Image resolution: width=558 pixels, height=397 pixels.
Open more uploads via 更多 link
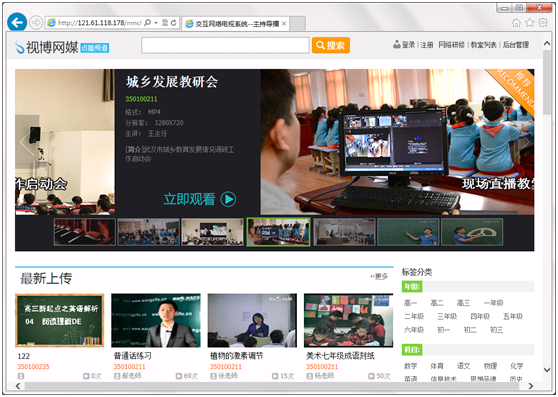coord(379,276)
